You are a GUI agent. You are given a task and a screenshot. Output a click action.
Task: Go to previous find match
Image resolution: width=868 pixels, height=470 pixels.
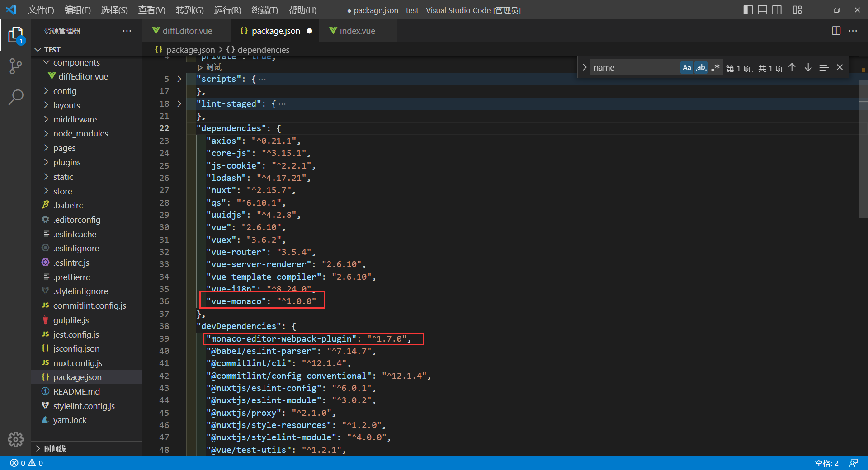[x=792, y=67]
